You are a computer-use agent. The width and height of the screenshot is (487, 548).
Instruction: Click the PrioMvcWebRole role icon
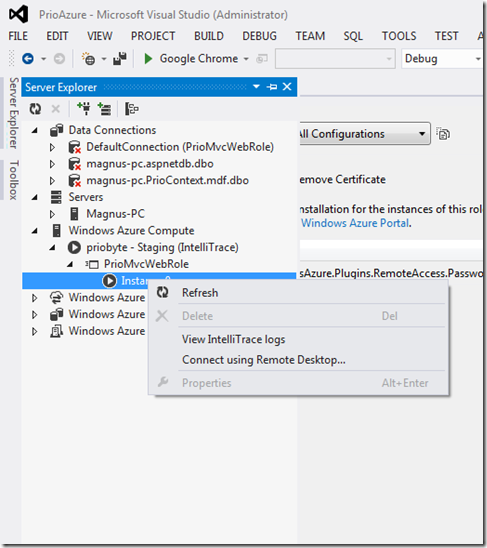[92, 264]
